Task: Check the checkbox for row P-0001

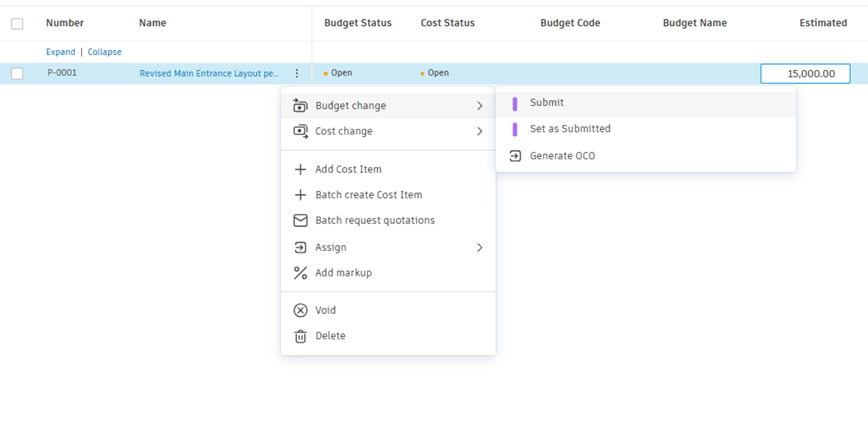Action: 17,73
